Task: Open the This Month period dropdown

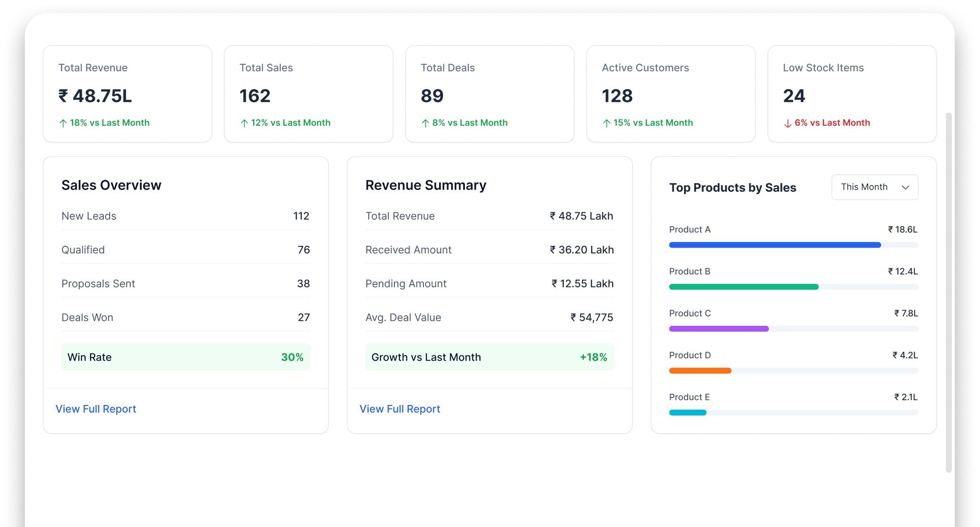Action: click(x=874, y=187)
